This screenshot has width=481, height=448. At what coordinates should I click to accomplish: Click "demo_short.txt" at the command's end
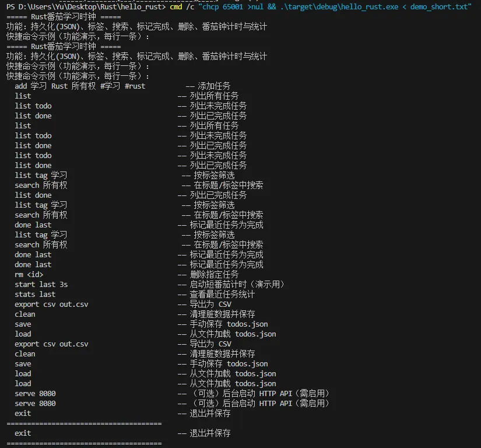pyautogui.click(x=439, y=7)
